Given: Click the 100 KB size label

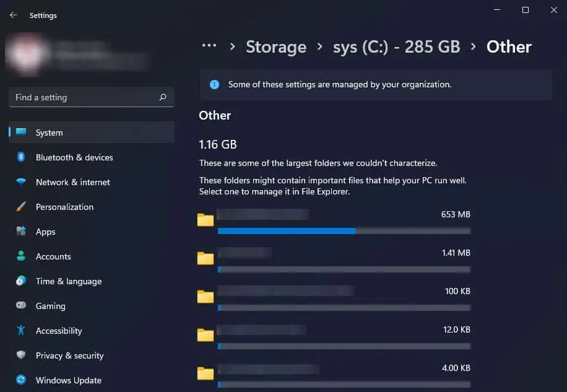Looking at the screenshot, I should pos(457,291).
